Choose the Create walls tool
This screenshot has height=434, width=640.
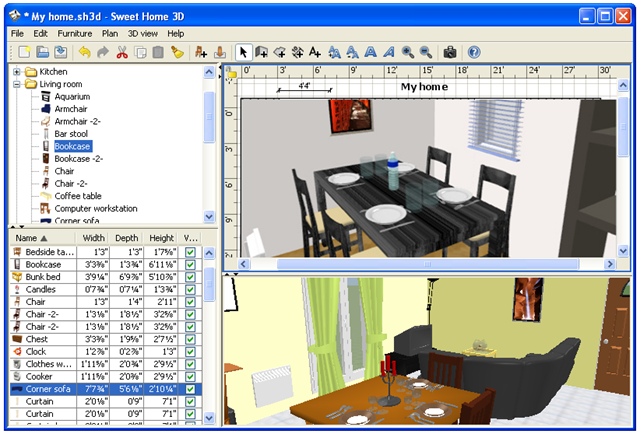coord(261,52)
